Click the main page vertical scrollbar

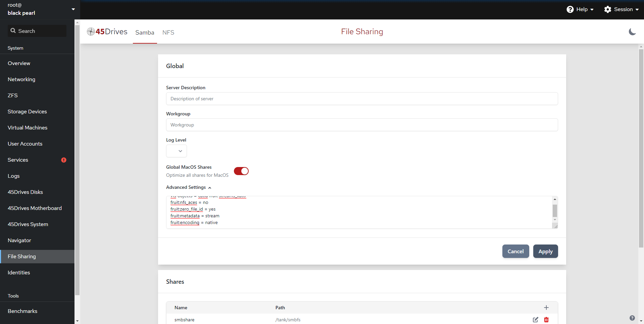pos(641,149)
